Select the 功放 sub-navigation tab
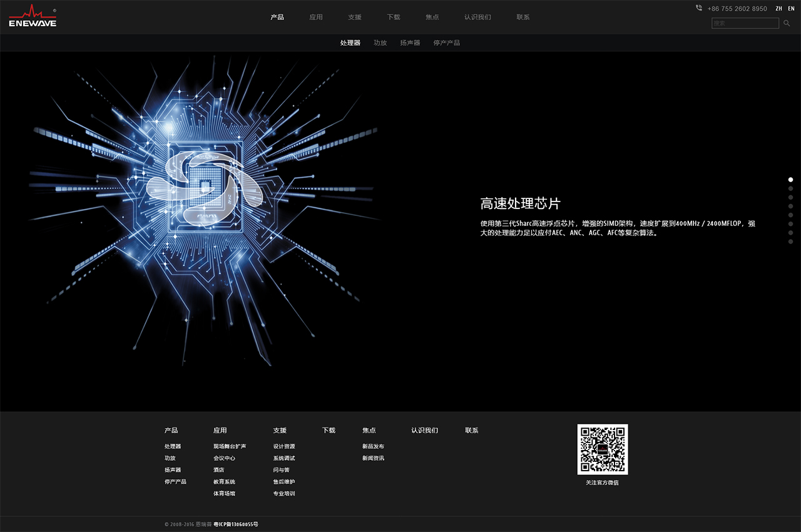This screenshot has width=801, height=532. [380, 43]
